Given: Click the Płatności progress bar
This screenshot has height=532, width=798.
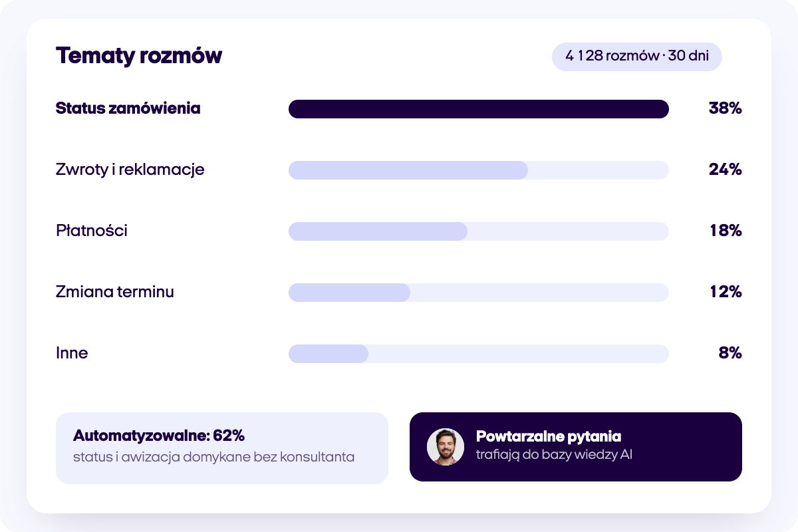Looking at the screenshot, I should tap(479, 231).
